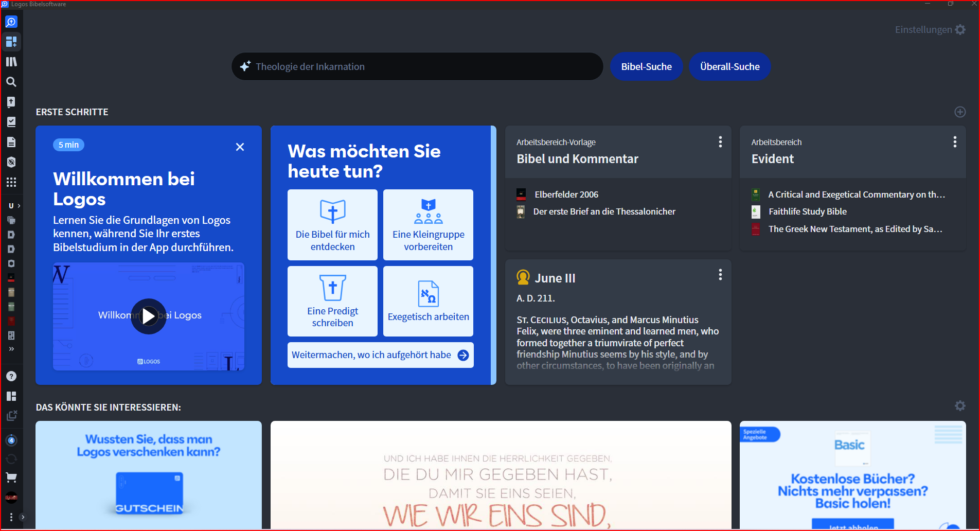
Task: Open the notifications badge showing 4
Action: pos(11,440)
